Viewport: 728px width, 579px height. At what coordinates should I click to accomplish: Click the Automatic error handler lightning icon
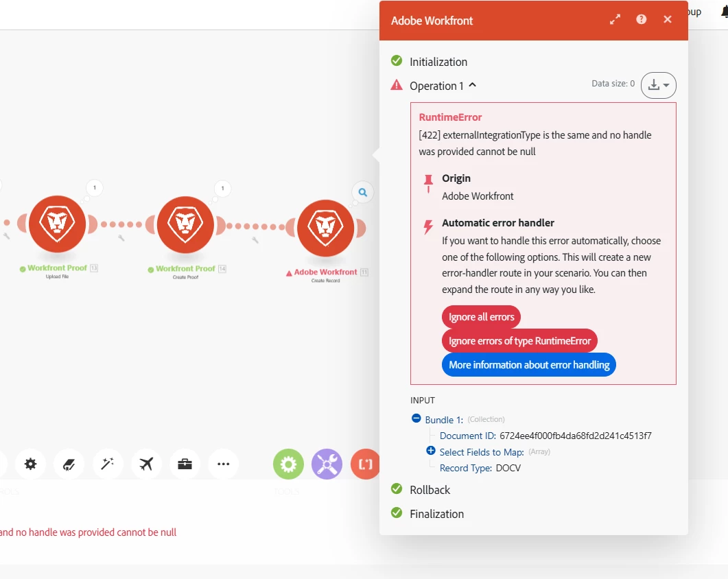[x=428, y=227]
